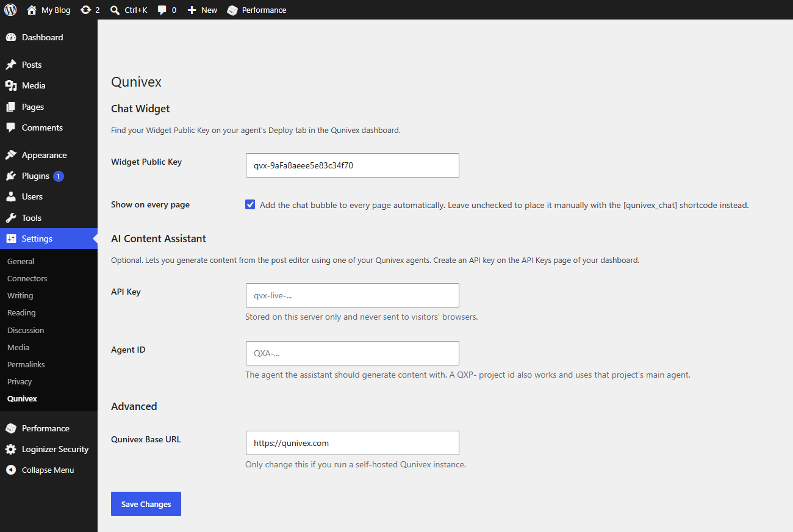793x532 pixels.
Task: Click the Save Changes button
Action: [x=146, y=504]
